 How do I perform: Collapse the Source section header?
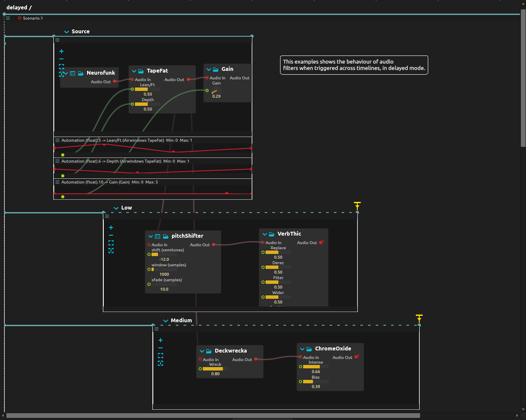(67, 31)
